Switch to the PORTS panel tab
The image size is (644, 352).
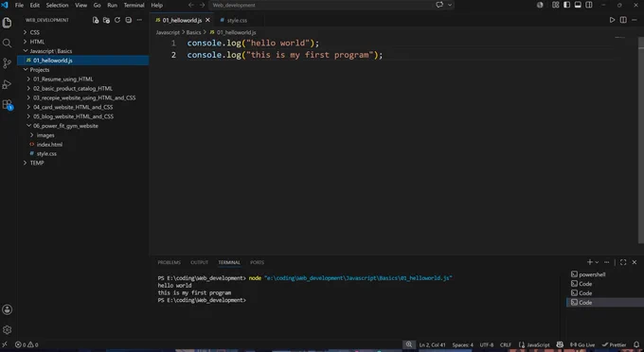coord(257,262)
